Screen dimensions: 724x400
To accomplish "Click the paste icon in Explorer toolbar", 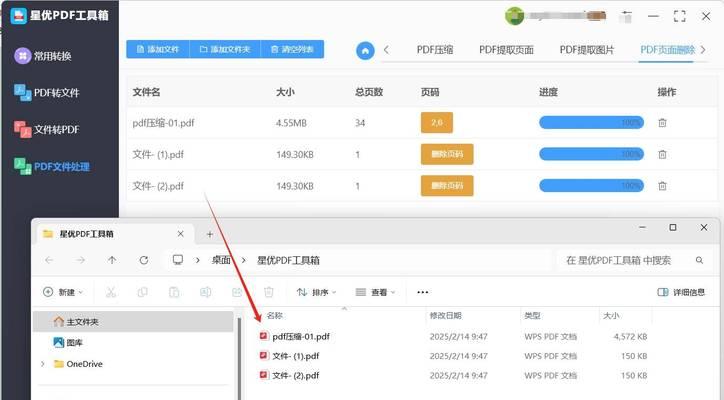I will [x=174, y=292].
